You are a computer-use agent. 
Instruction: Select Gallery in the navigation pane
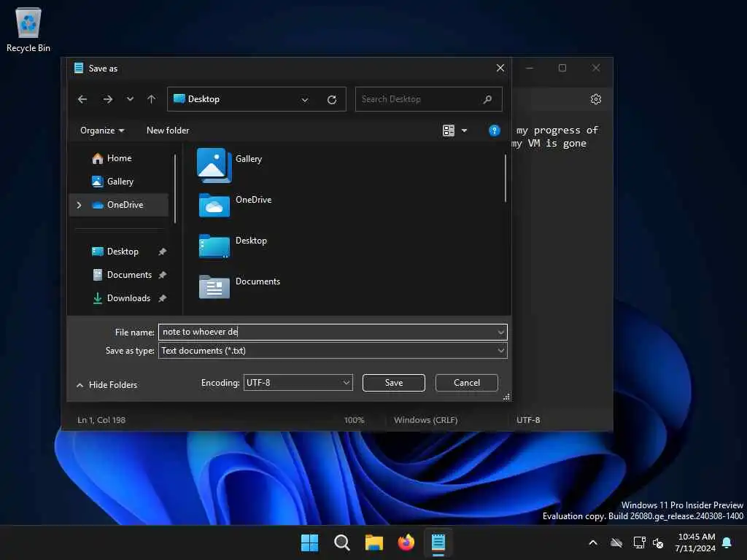click(119, 182)
